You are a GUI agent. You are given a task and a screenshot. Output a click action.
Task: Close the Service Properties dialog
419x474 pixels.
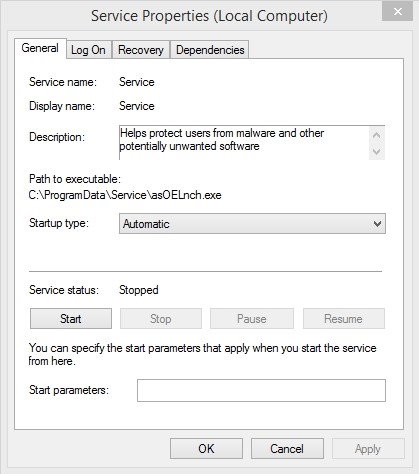[397, 12]
